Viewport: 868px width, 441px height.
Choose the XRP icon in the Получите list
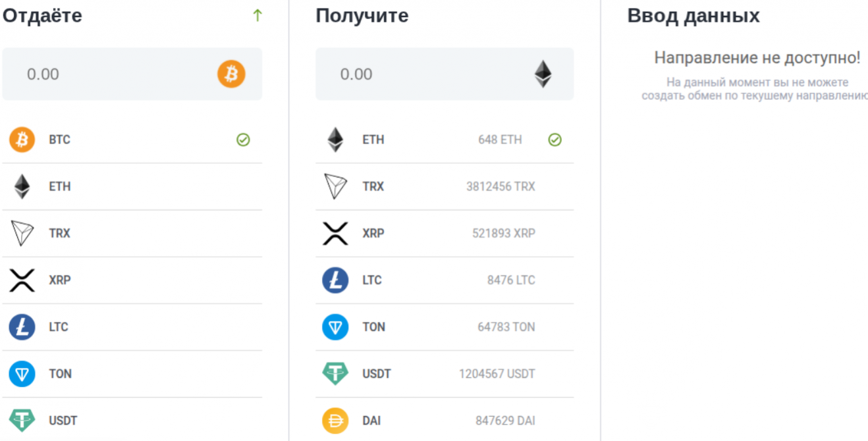335,233
